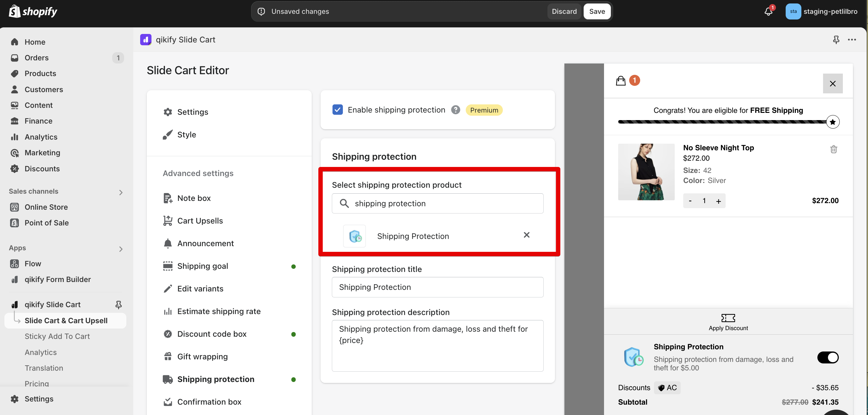Click the No Sleeve Night Top thumbnail
This screenshot has width=868, height=415.
coord(646,172)
